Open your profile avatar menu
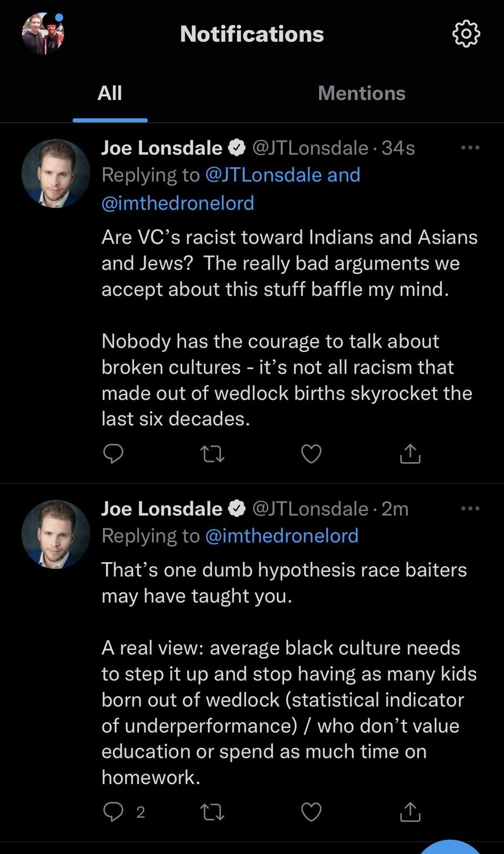The height and width of the screenshot is (854, 504). point(43,34)
